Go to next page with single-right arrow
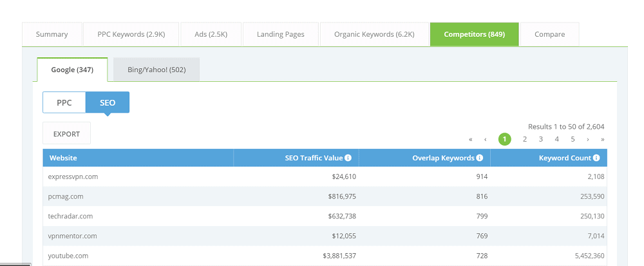This screenshot has width=644, height=266. (x=588, y=140)
